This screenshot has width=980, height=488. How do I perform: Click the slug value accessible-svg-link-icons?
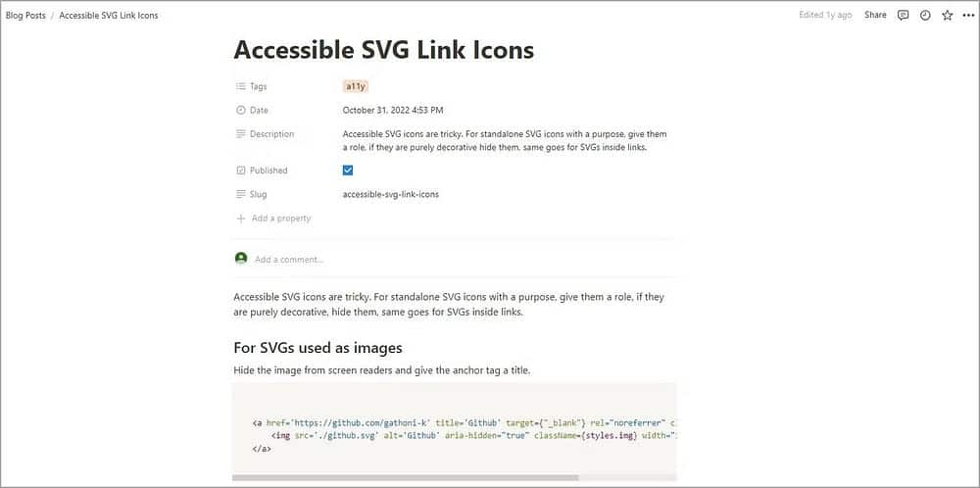click(391, 194)
